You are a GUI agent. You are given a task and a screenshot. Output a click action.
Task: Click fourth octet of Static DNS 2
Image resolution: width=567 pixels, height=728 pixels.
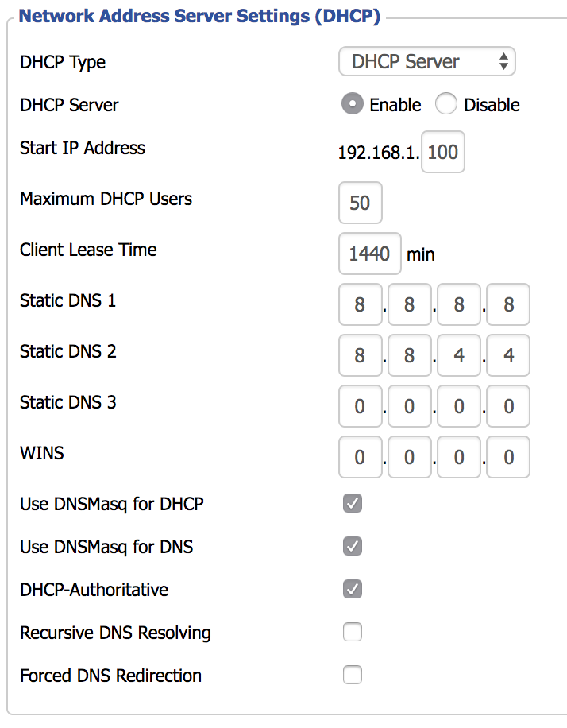[x=508, y=355]
